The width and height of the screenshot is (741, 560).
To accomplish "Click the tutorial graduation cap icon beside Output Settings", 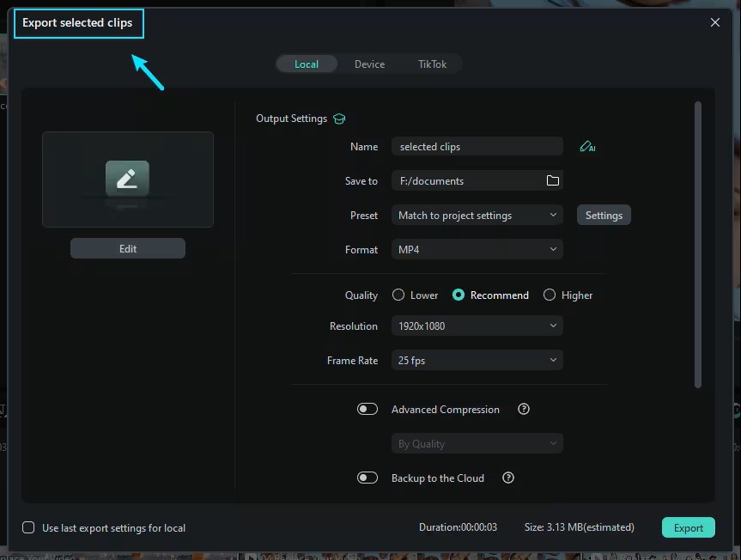I will 338,119.
